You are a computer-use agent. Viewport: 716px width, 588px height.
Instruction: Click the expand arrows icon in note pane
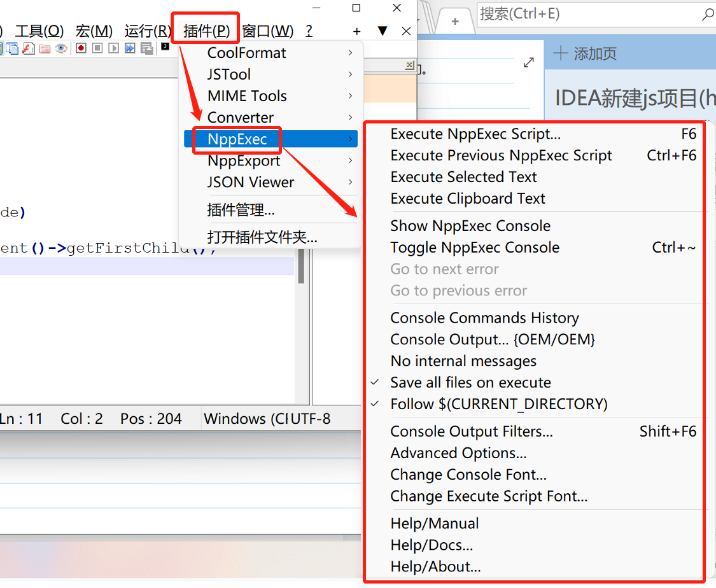coord(529,62)
